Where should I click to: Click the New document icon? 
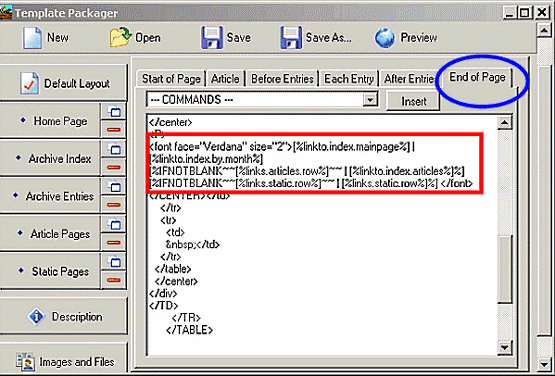click(32, 38)
